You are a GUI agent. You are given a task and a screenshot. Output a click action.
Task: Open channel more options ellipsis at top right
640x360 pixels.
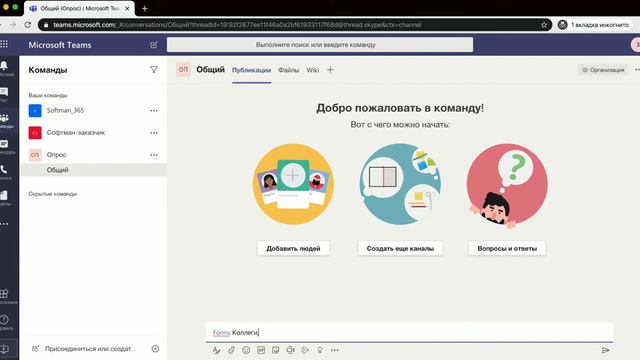(x=637, y=70)
